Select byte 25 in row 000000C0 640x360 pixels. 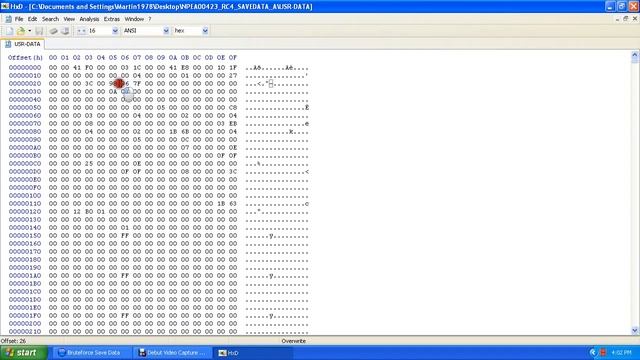coord(89,163)
